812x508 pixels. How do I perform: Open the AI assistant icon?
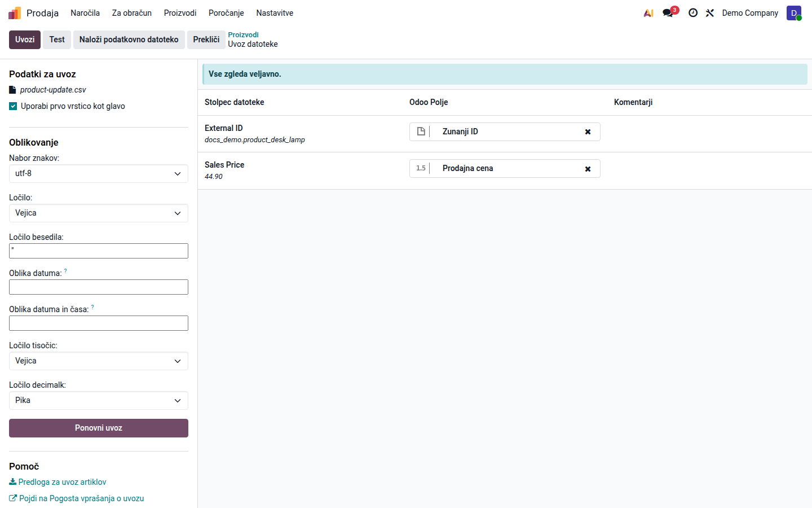coord(648,13)
